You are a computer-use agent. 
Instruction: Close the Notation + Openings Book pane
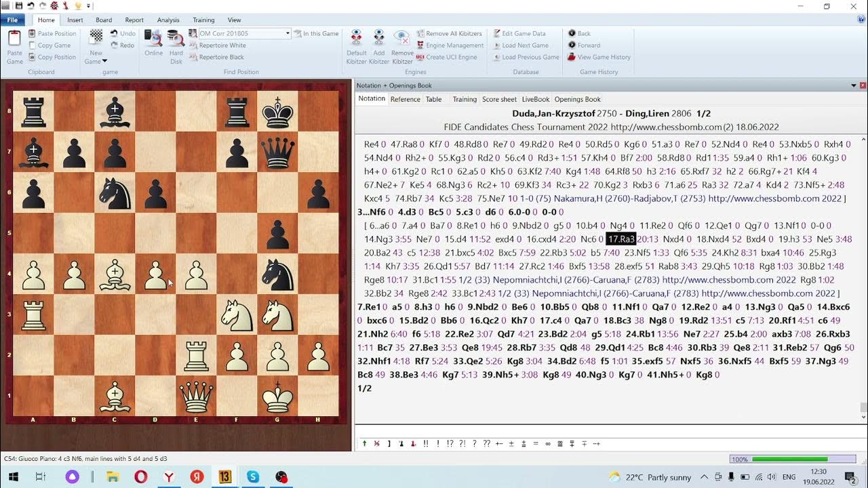(x=863, y=85)
